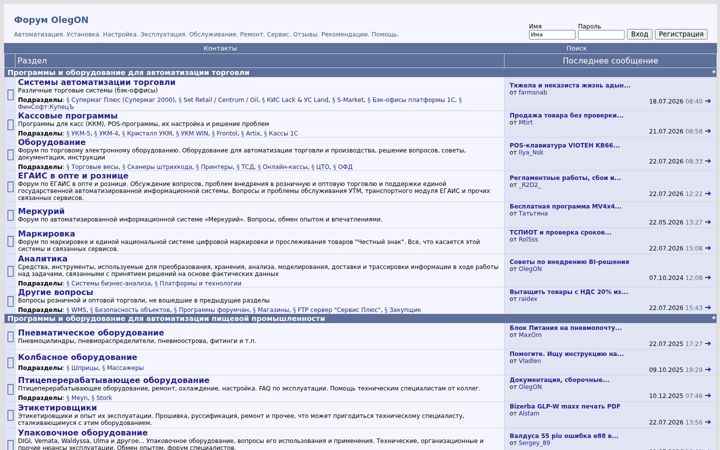Go to last post arrow dated 22.05.2026
The width and height of the screenshot is (720, 450).
pyautogui.click(x=708, y=222)
